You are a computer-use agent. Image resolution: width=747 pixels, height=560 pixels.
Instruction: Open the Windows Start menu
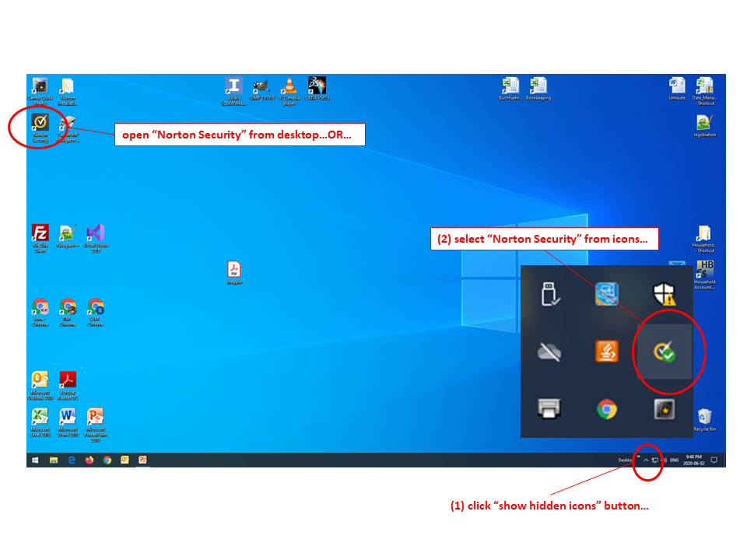[x=35, y=460]
